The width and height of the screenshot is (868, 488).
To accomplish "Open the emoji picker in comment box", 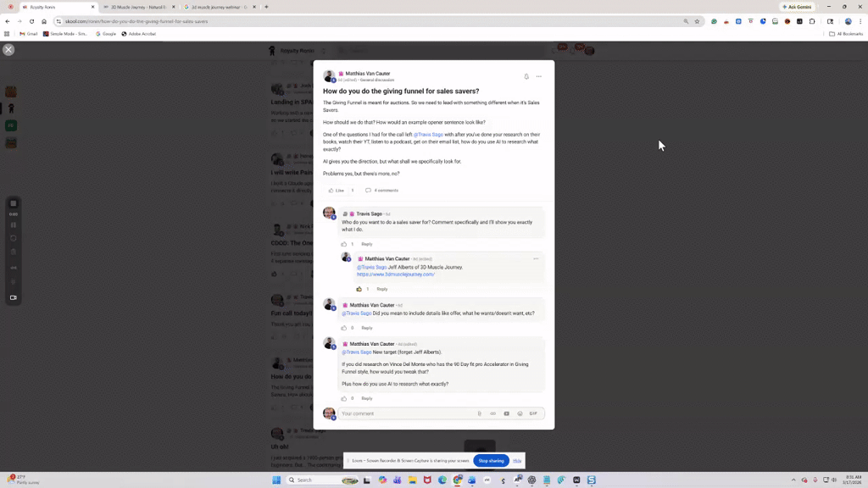I will 520,413.
